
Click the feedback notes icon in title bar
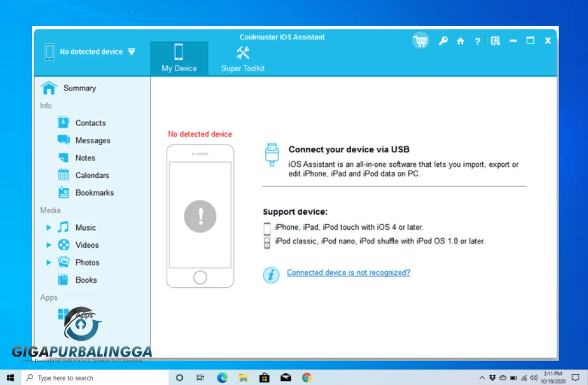[x=495, y=41]
